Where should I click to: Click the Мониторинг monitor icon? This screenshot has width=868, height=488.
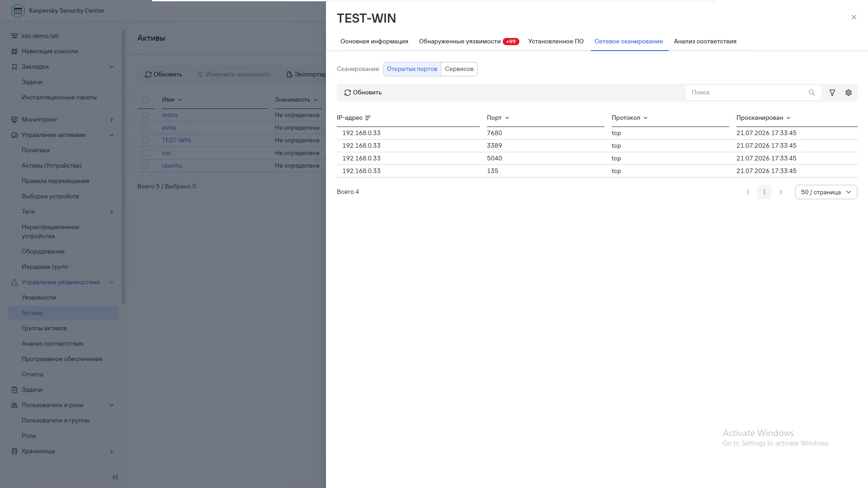(14, 120)
